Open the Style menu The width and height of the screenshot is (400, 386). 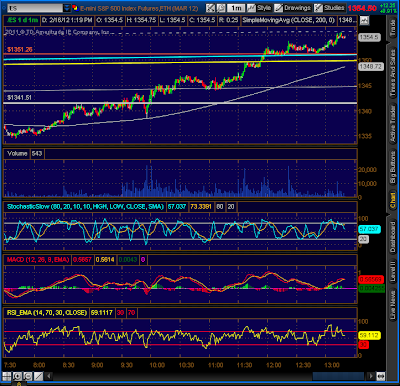point(259,8)
